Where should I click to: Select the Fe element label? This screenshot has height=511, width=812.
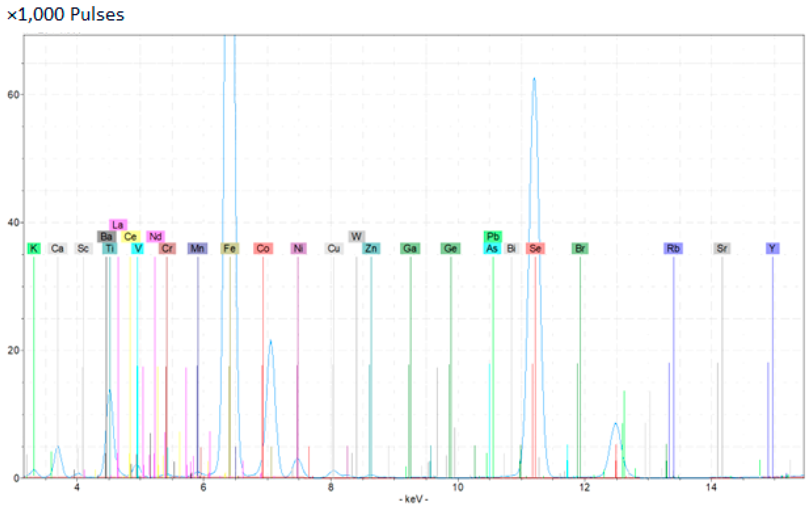pyautogui.click(x=230, y=249)
